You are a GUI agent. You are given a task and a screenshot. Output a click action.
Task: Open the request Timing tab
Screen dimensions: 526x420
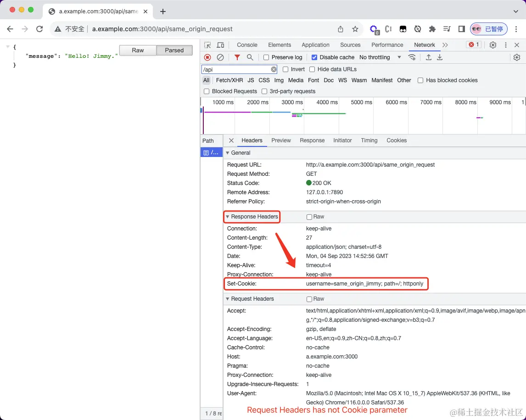click(x=369, y=140)
